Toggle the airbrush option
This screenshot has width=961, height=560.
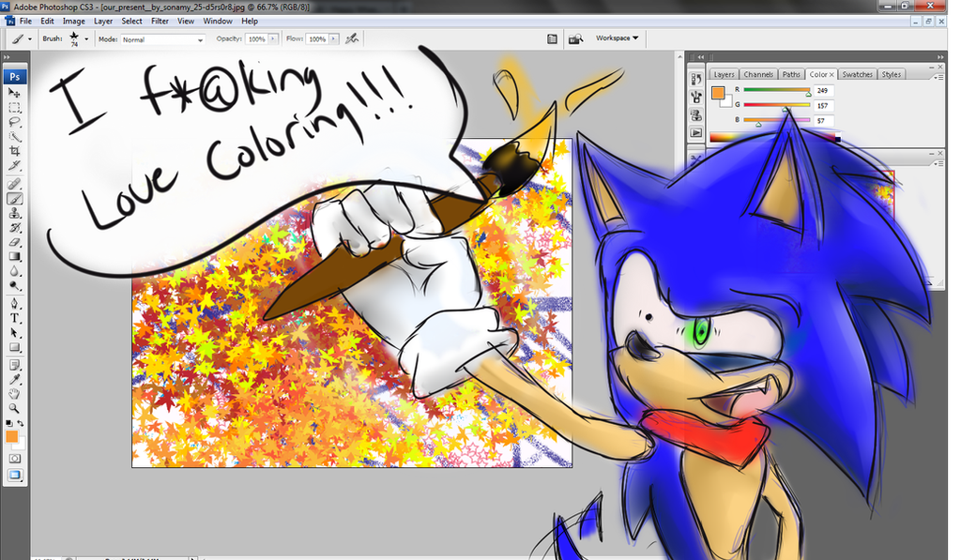tap(352, 38)
